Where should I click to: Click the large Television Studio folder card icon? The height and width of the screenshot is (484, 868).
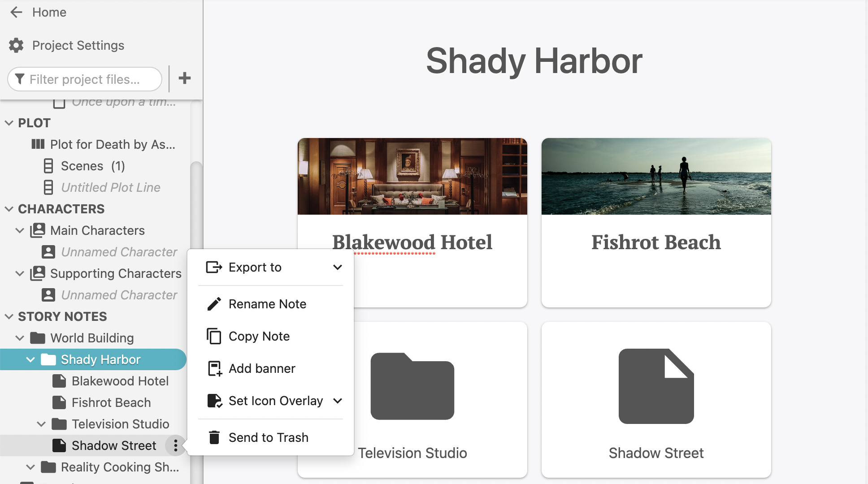tap(412, 386)
